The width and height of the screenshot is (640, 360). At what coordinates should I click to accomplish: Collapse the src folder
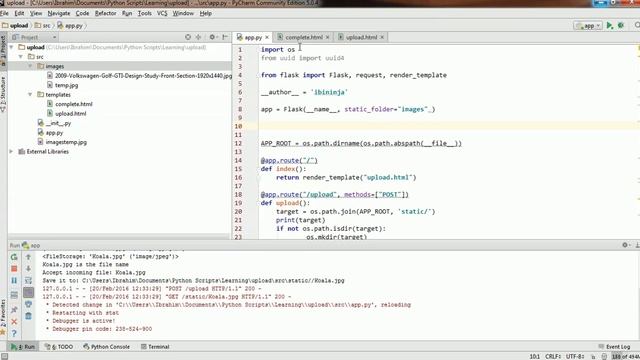pyautogui.click(x=21, y=57)
